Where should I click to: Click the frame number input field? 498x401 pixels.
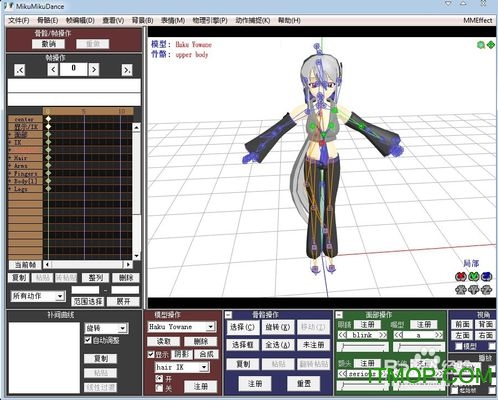click(73, 70)
